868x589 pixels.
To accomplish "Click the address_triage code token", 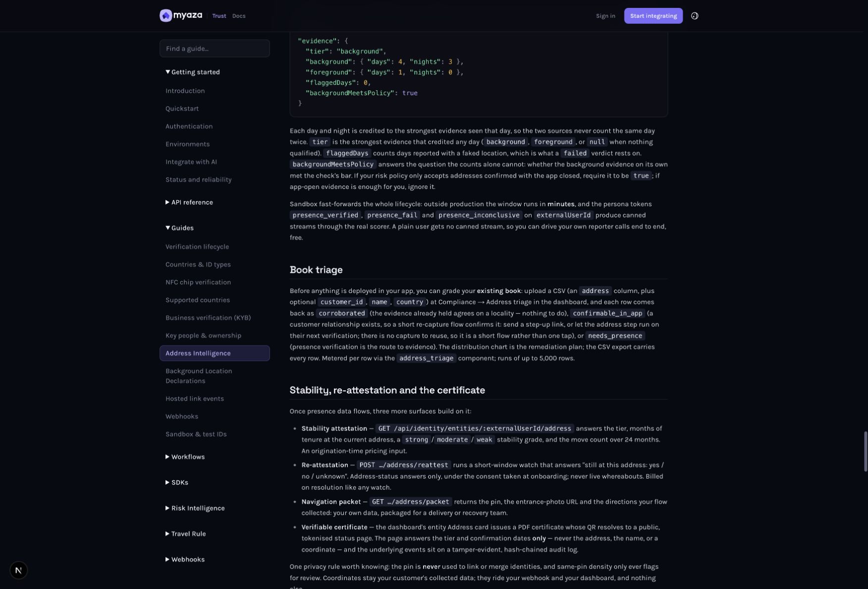I will (426, 358).
